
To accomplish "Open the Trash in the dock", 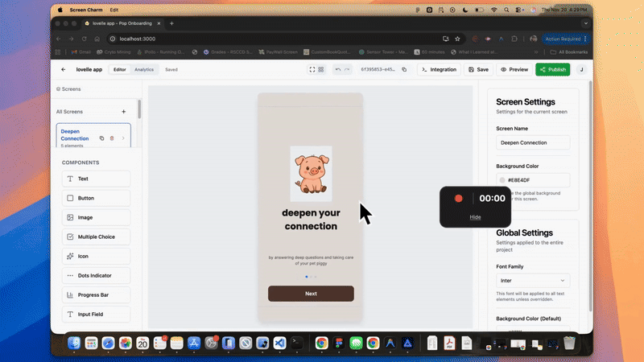I will pos(569,343).
